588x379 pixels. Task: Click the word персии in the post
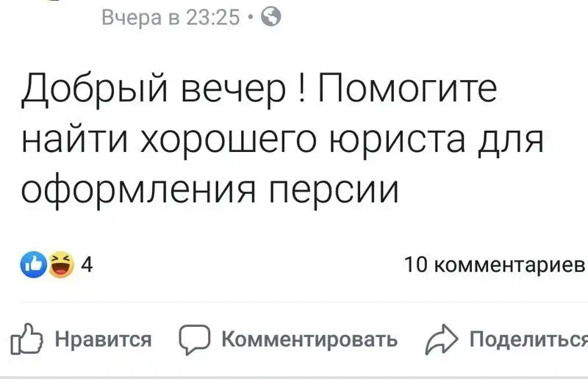tap(335, 190)
